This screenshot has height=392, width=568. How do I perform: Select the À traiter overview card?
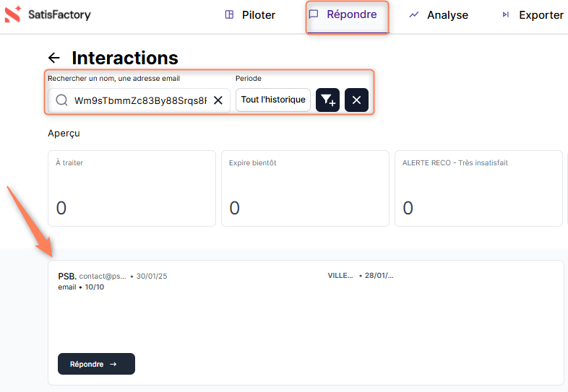132,188
